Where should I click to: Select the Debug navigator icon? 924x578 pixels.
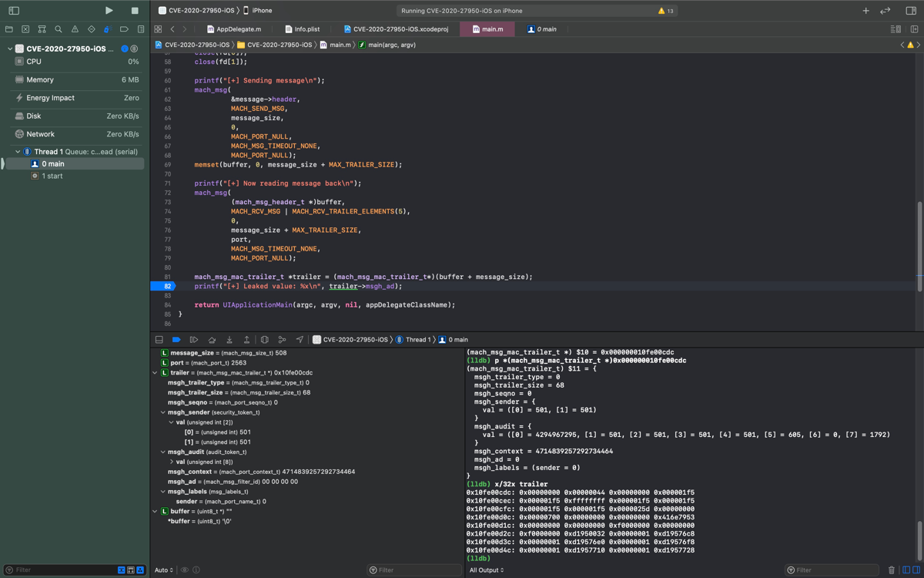coord(108,29)
